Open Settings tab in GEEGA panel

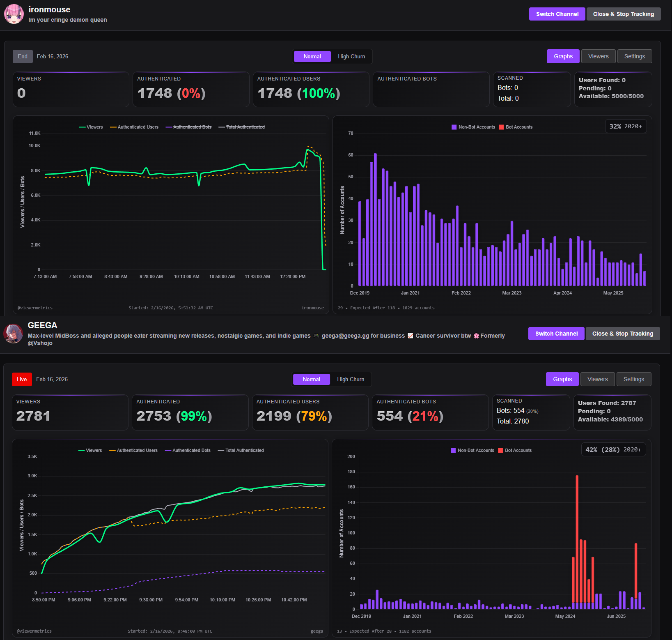633,379
